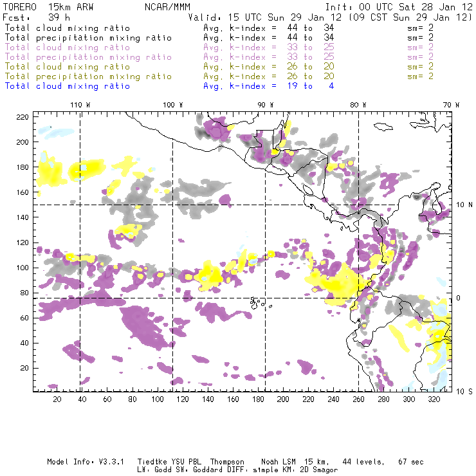Click blue 'Avg. k-index = 19 to 4'
This screenshot has width=476, height=476.
pyautogui.click(x=269, y=86)
